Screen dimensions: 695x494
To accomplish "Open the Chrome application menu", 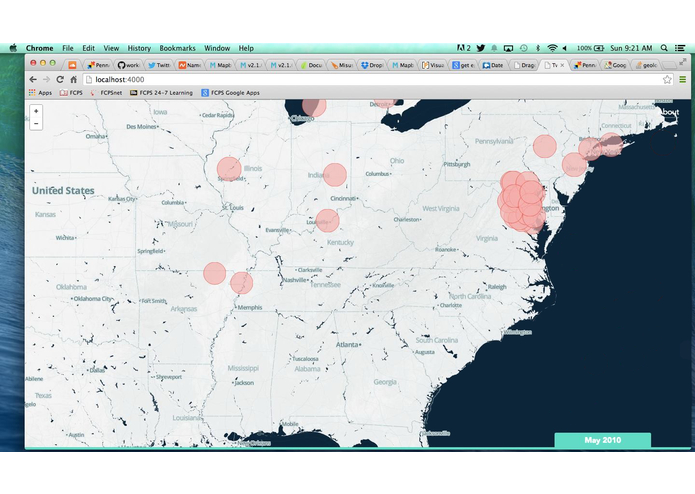I will coord(39,48).
